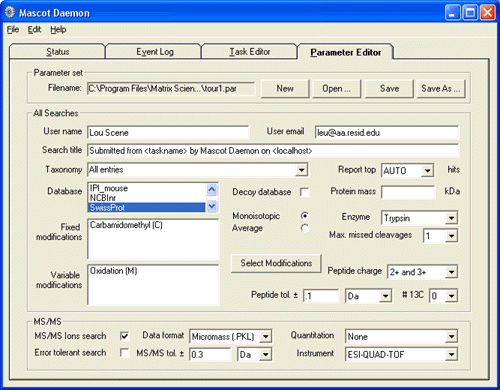500x390 pixels.
Task: Open the Taxonomy dropdown
Action: click(301, 170)
